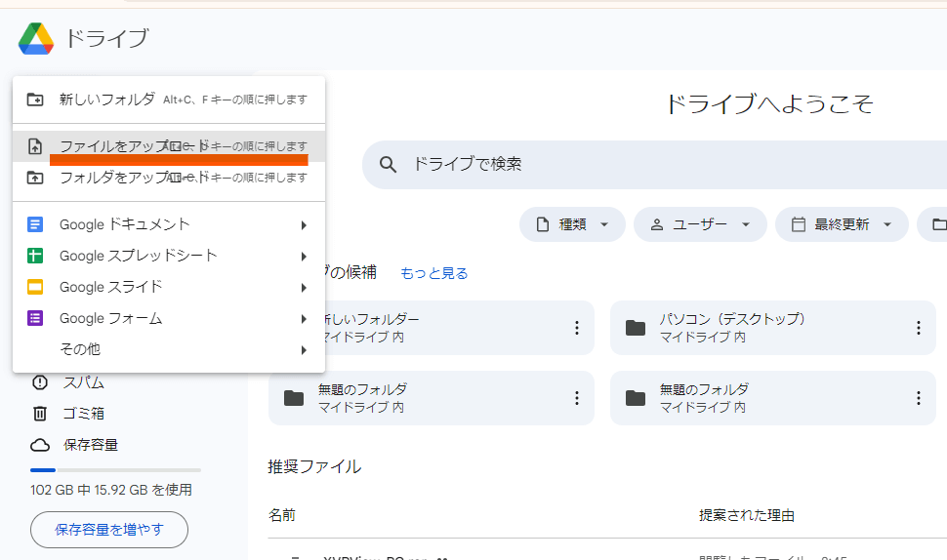947x560 pixels.
Task: Click the magnifier icon in the search bar
Action: (388, 164)
